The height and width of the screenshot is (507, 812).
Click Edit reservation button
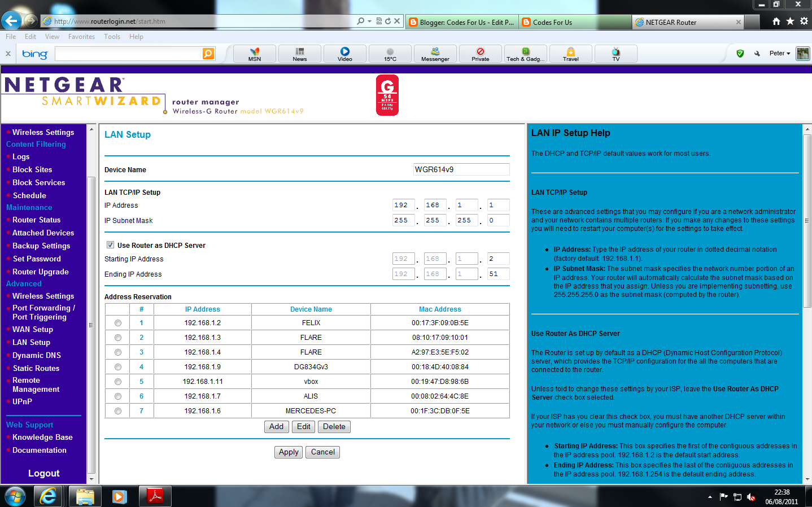[304, 427]
